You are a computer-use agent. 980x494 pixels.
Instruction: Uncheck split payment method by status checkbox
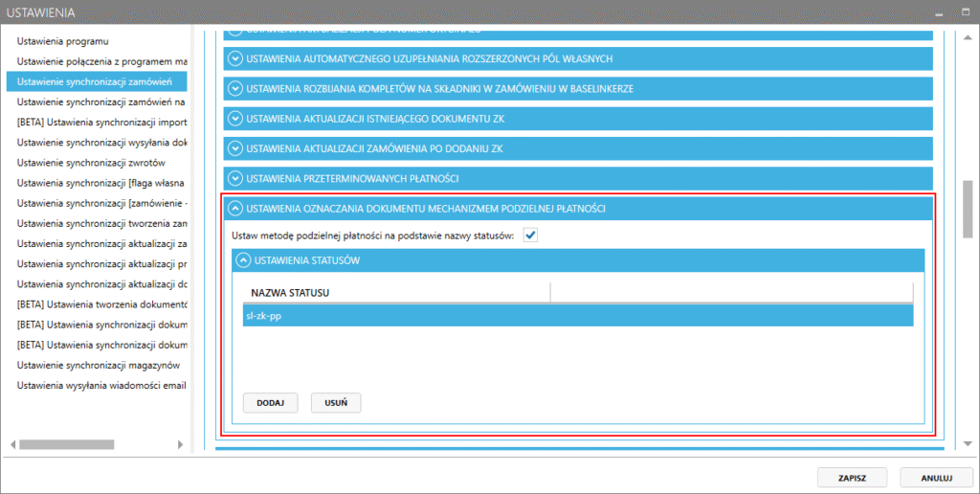530,235
